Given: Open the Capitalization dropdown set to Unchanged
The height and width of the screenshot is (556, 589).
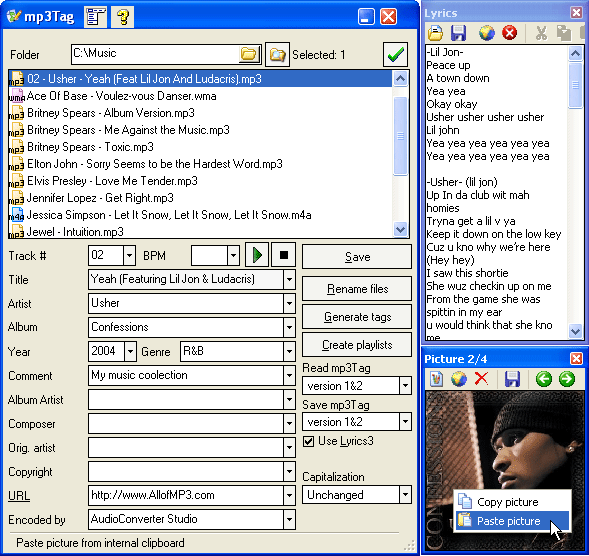Looking at the screenshot, I should coord(405,495).
